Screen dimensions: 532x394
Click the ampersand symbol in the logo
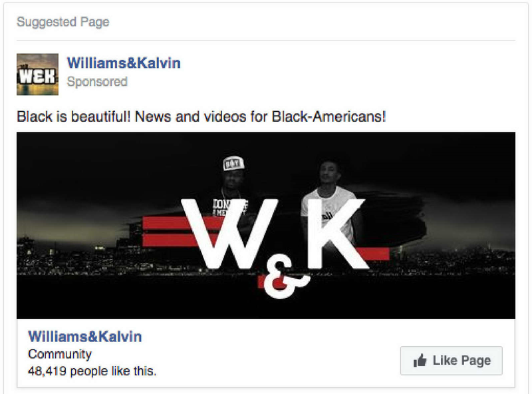click(284, 280)
